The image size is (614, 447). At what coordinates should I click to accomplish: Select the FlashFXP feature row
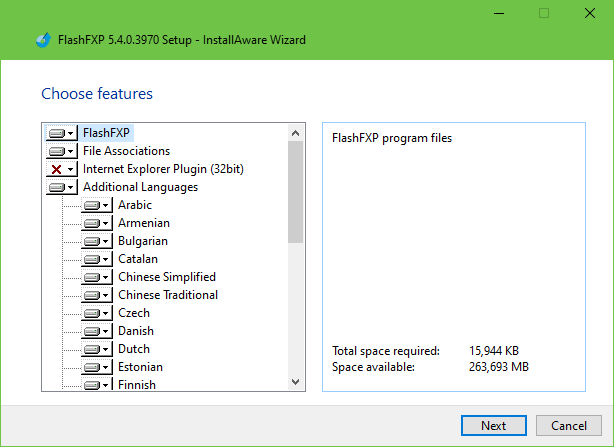106,133
